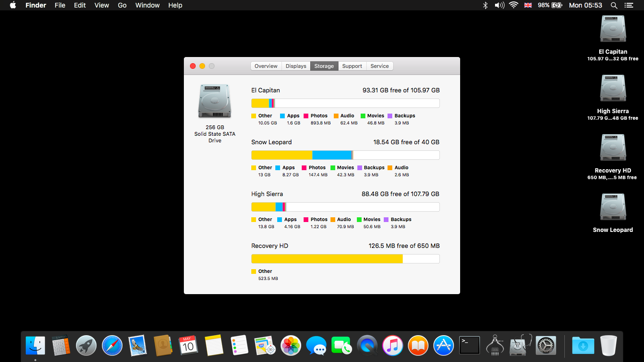Open Notification Center icon
Screen dimensions: 644x362
click(x=628, y=5)
